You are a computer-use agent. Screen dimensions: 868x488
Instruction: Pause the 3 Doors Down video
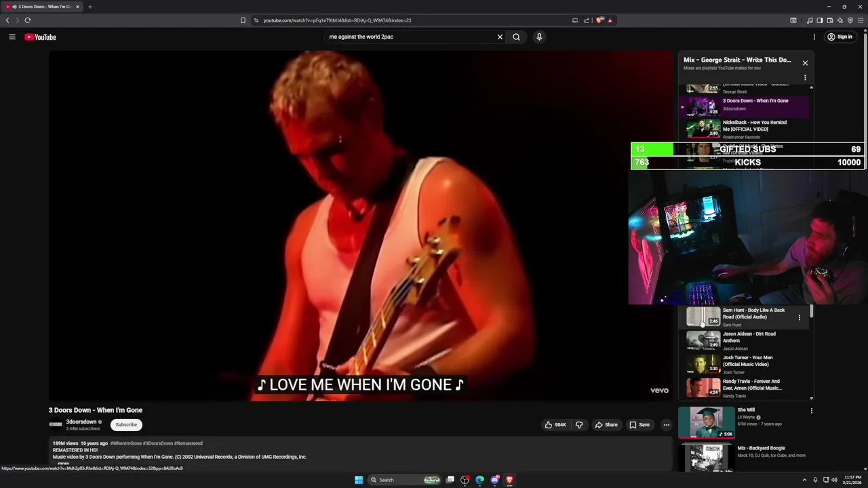[x=360, y=225]
